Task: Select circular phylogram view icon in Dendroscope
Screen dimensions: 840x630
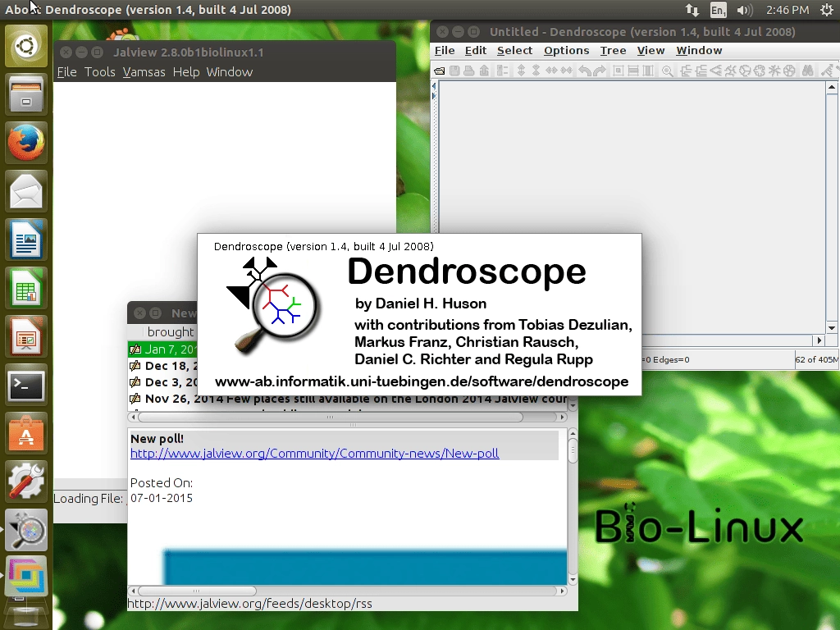Action: 745,71
